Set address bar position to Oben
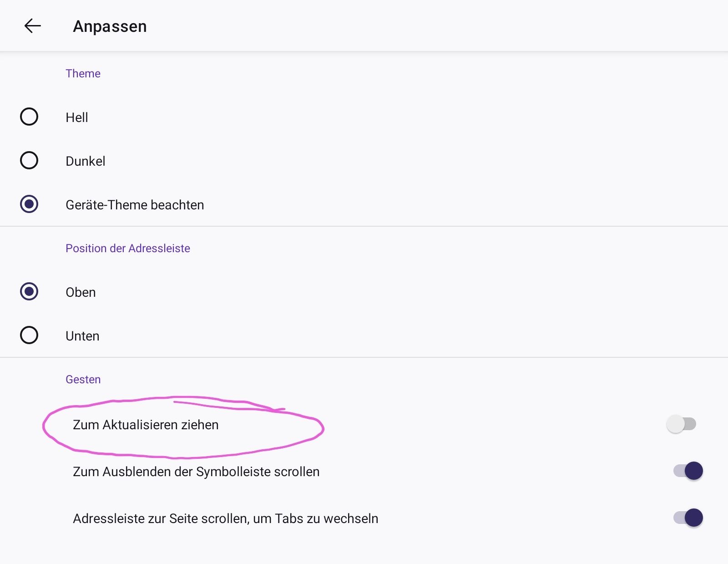The width and height of the screenshot is (728, 564). point(29,291)
